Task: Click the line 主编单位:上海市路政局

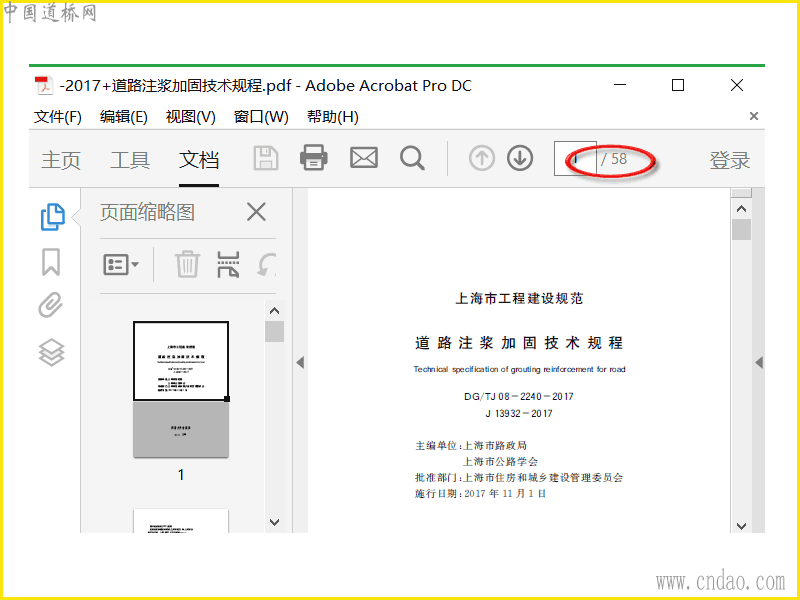Action: pyautogui.click(x=471, y=445)
